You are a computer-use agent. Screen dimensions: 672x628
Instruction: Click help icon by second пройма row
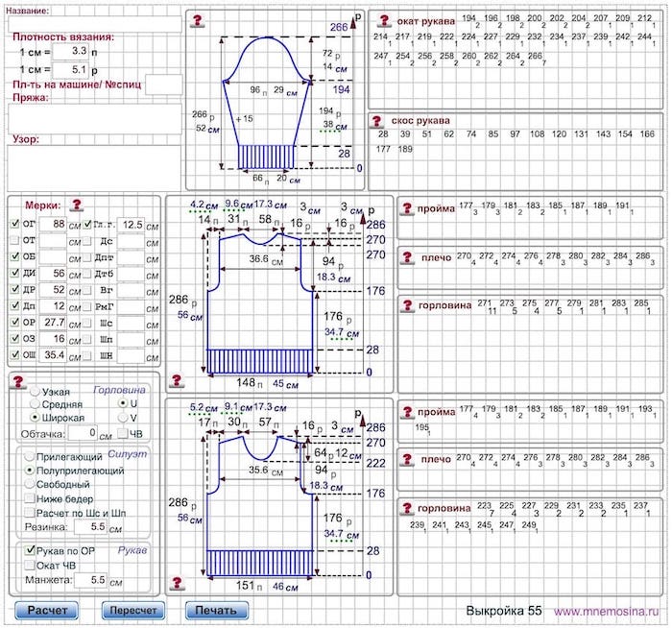pyautogui.click(x=406, y=412)
